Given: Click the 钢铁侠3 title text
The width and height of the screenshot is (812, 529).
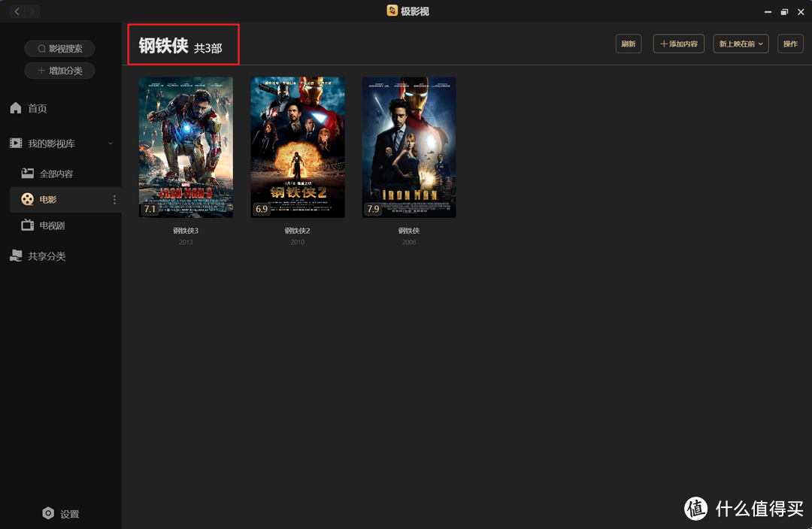Looking at the screenshot, I should [x=186, y=231].
